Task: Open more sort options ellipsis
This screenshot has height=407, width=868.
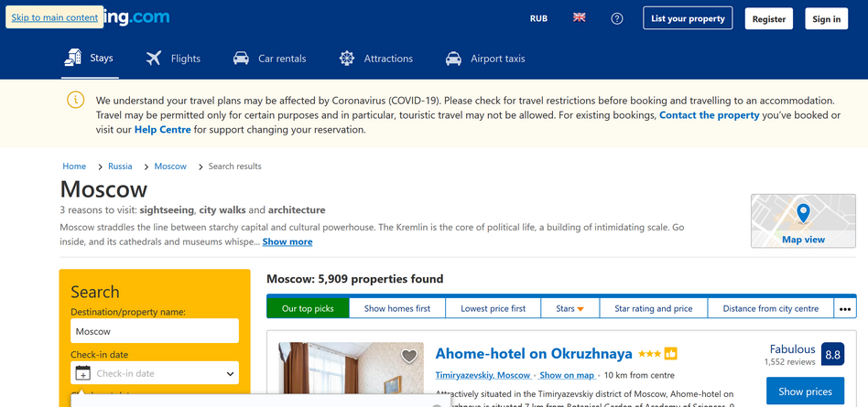Action: [844, 308]
